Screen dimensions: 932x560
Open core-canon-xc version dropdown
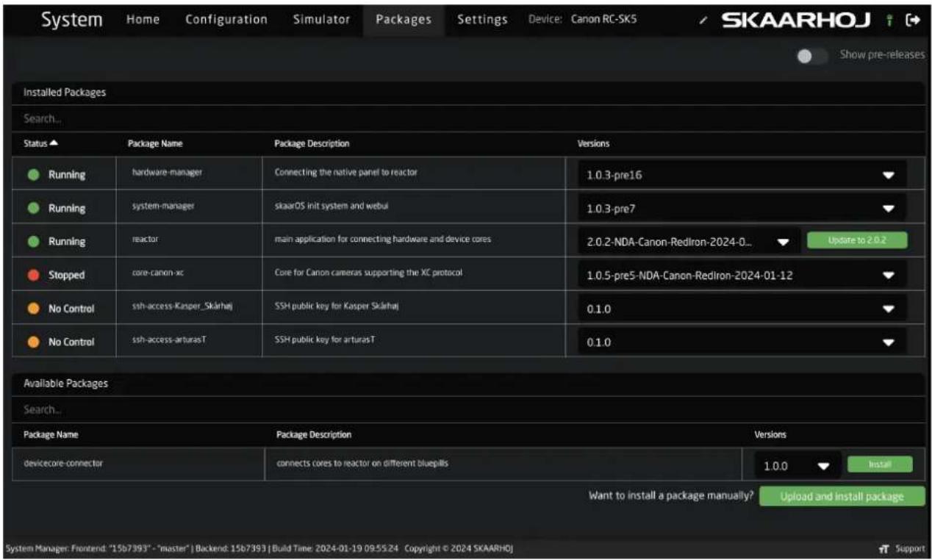(x=742, y=276)
